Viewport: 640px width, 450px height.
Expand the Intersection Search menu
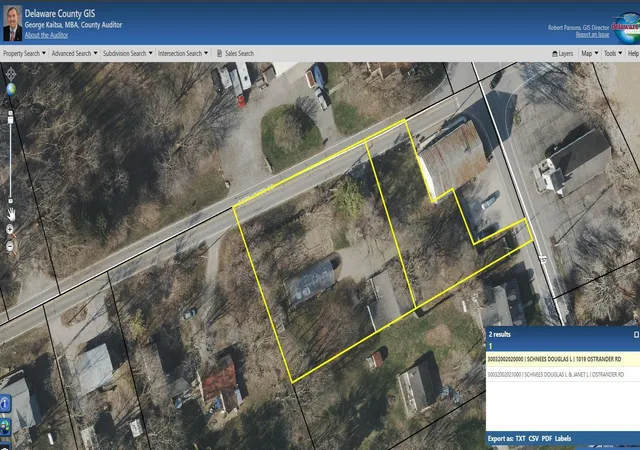pos(183,53)
